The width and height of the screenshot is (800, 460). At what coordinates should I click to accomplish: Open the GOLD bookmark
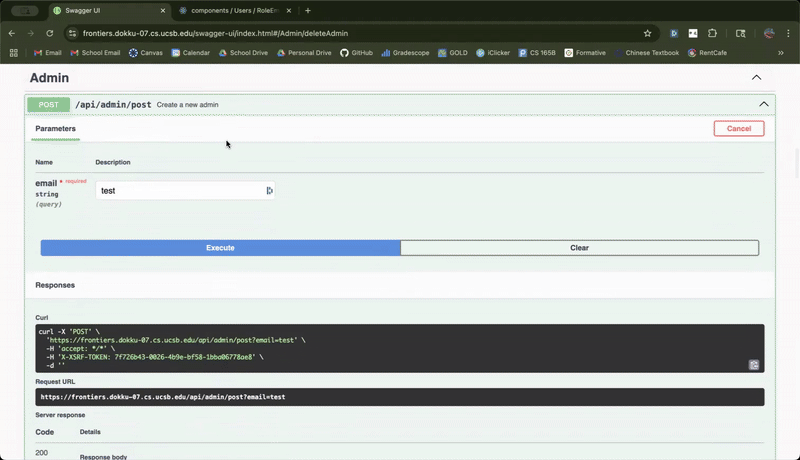(x=453, y=53)
